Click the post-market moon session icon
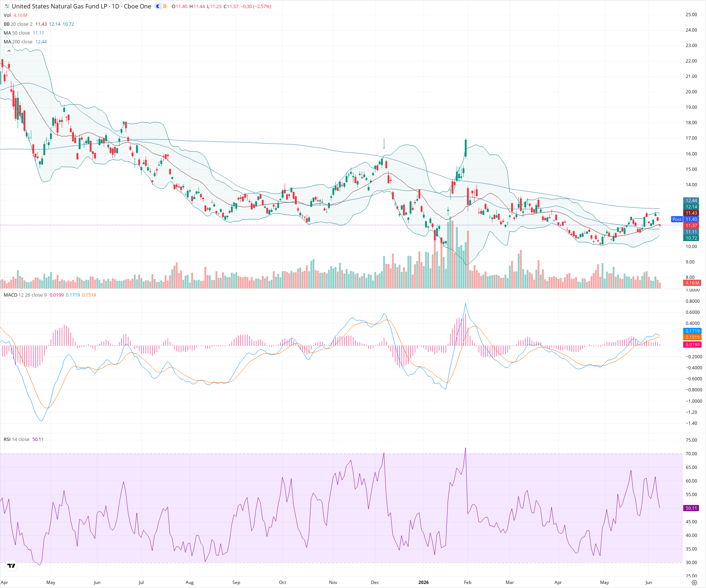This screenshot has width=706, height=588. 158,6
